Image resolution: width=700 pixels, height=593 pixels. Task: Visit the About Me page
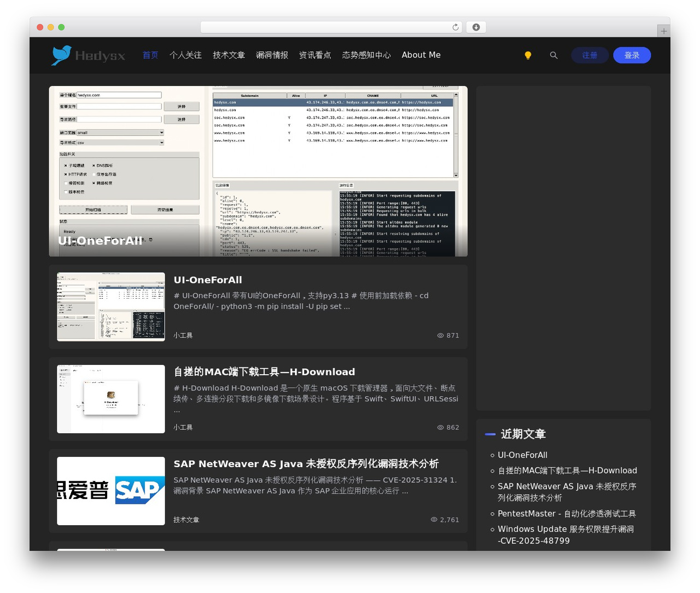421,55
